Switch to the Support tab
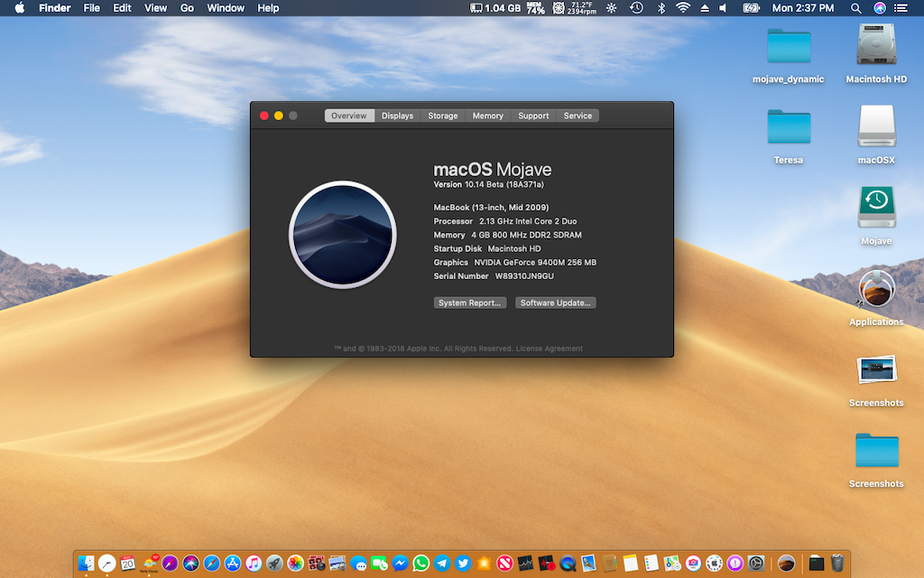924x578 pixels. [x=533, y=116]
